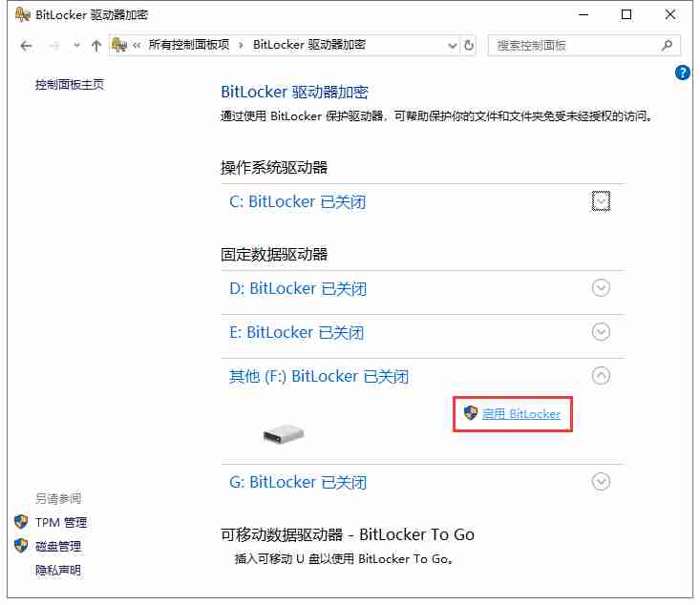700x605 pixels.
Task: Click '启用 BitLocker' link for F: drive
Action: pos(521,414)
